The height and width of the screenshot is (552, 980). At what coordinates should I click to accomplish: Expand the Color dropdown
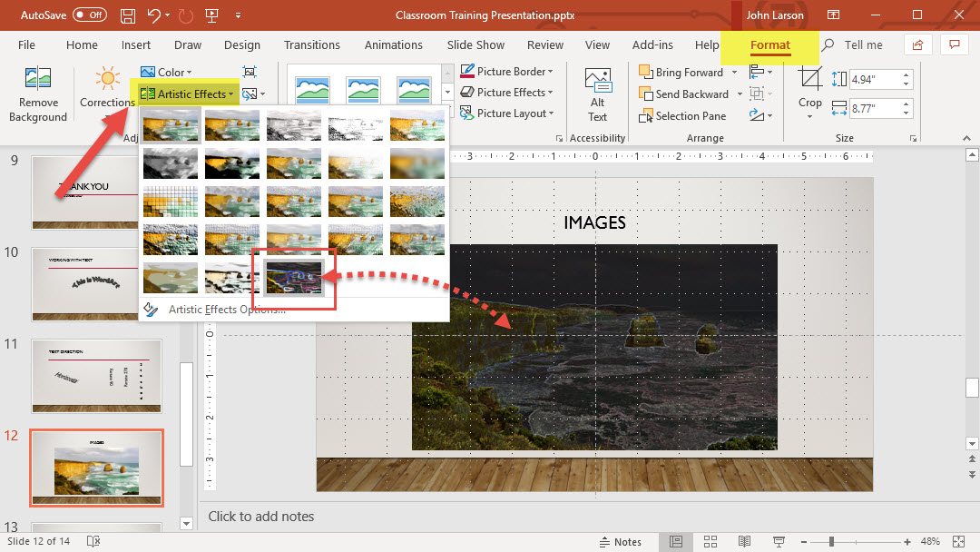click(x=167, y=72)
